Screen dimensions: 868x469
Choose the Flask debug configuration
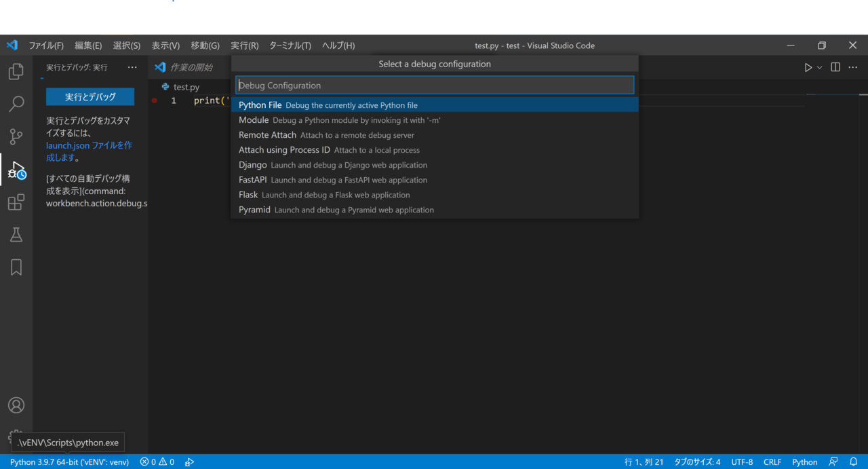[435, 195]
